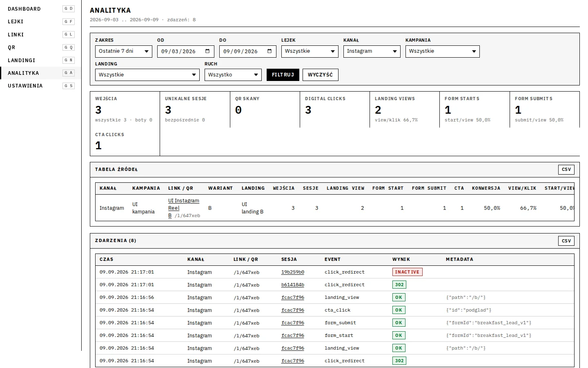This screenshot has height=368, width=588.
Task: Open Ustawienia from the sidebar
Action: tap(41, 85)
